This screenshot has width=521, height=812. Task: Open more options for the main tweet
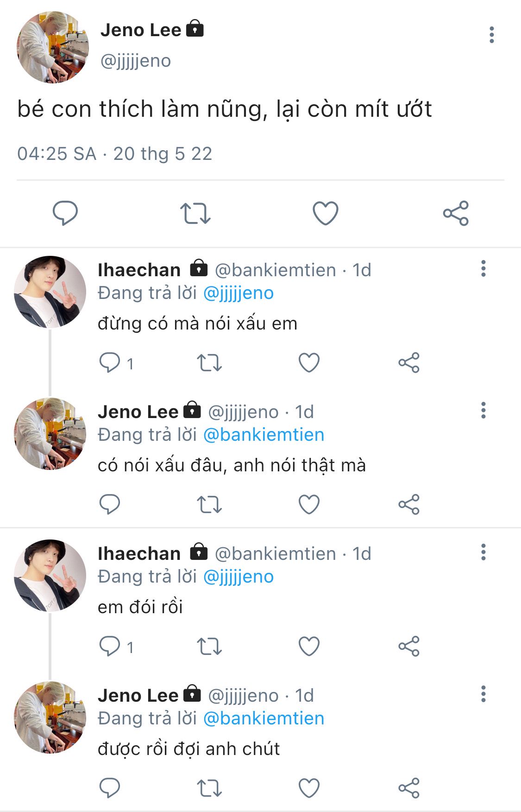pos(491,35)
